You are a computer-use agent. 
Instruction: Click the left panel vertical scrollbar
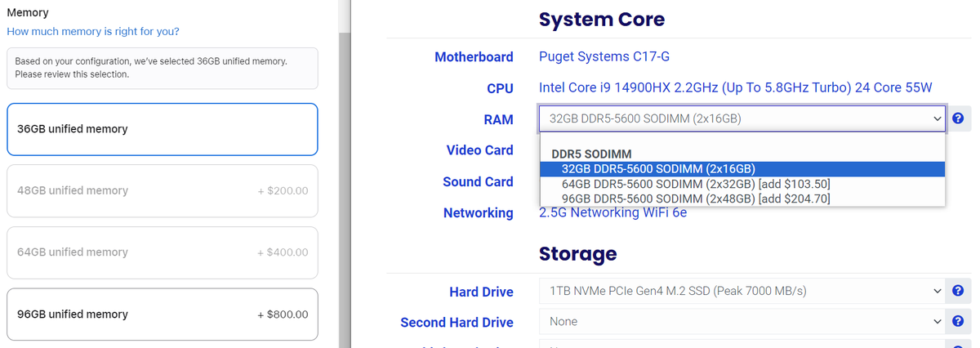[x=345, y=174]
